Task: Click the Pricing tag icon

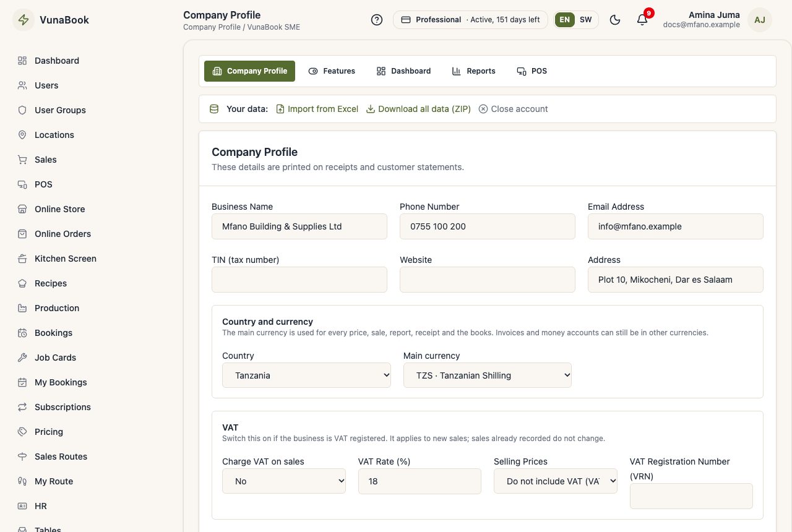Action: click(22, 432)
